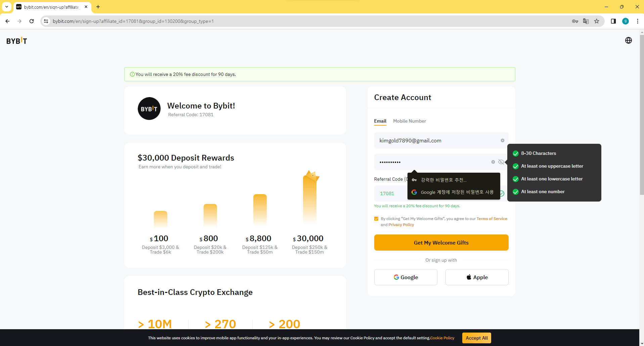
Task: Click the translate page icon
Action: tap(586, 21)
